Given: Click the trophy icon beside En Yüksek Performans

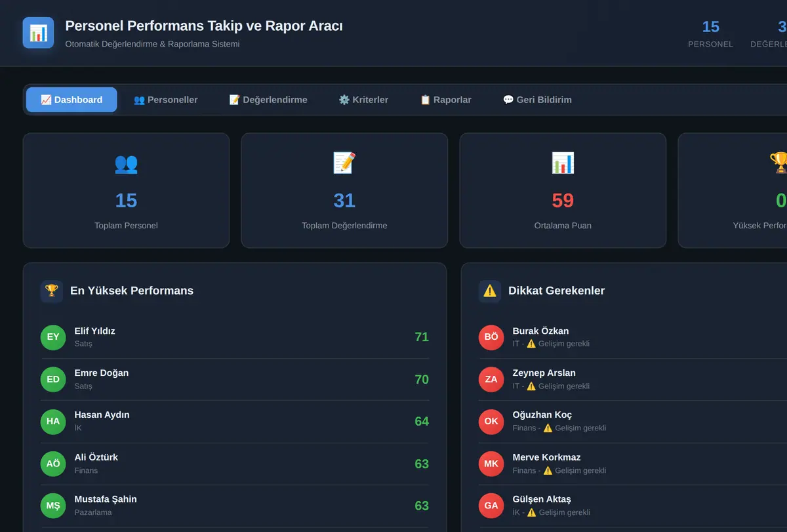Looking at the screenshot, I should point(52,291).
